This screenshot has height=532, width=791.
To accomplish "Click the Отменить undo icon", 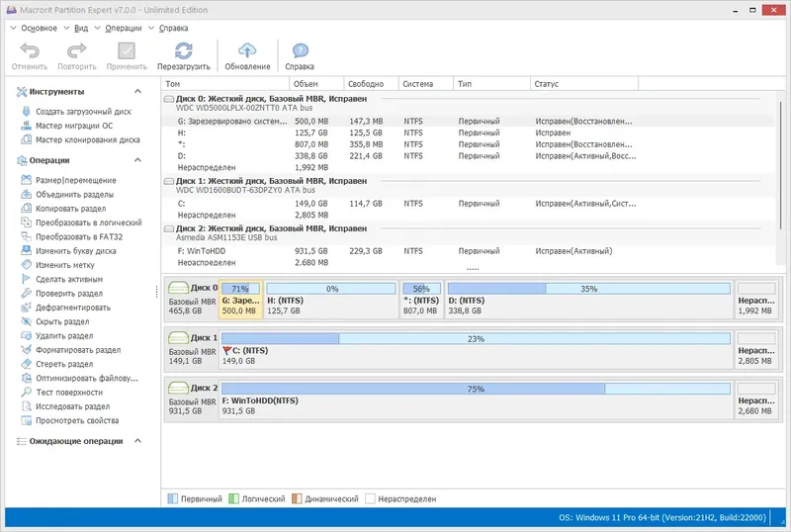I will point(30,51).
